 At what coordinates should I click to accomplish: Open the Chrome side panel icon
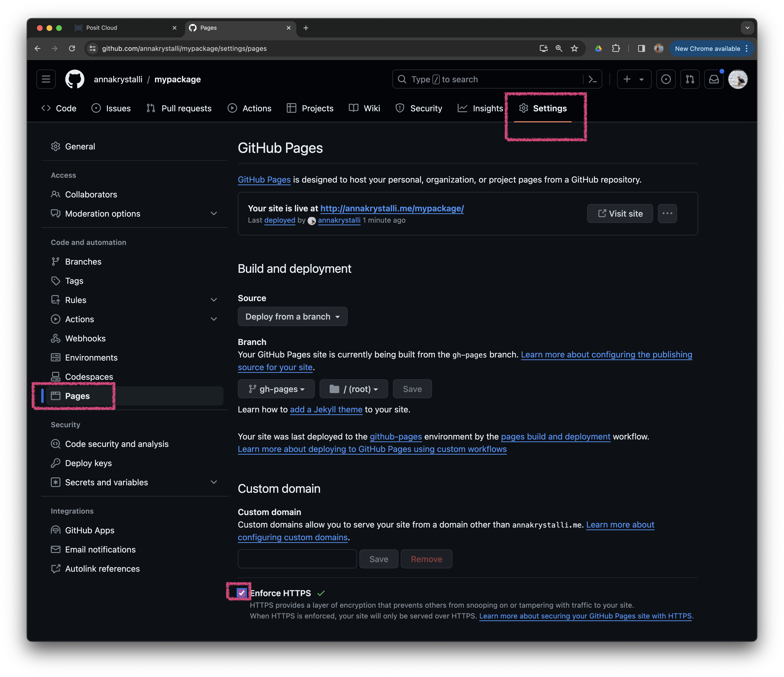(641, 48)
